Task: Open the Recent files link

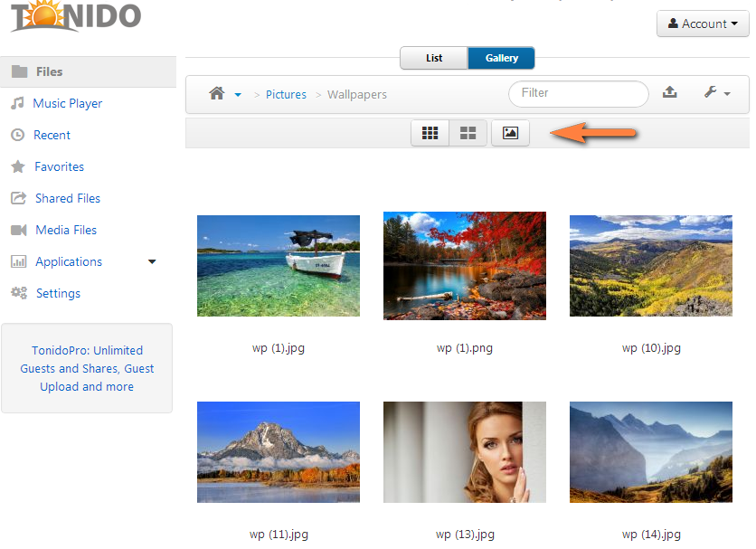Action: click(52, 135)
